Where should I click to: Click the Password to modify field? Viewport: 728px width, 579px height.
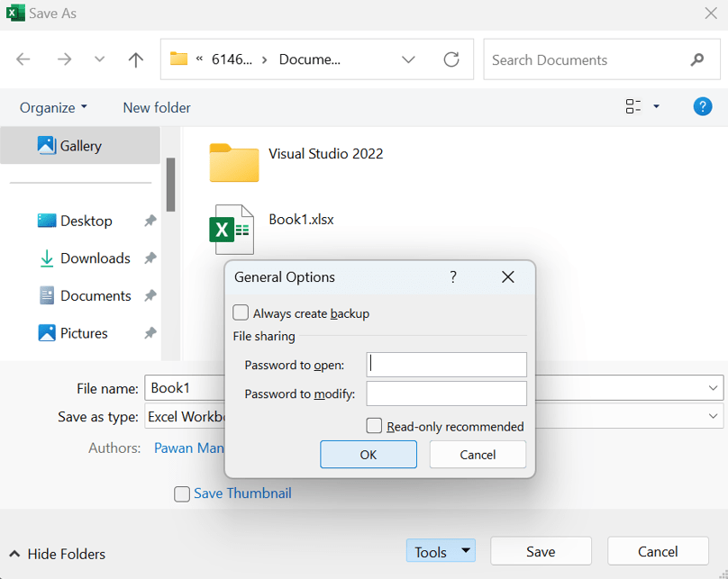446,394
